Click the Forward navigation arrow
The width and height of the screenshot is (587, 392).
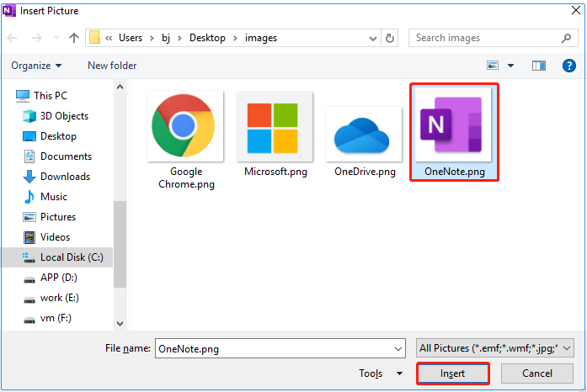[37, 38]
